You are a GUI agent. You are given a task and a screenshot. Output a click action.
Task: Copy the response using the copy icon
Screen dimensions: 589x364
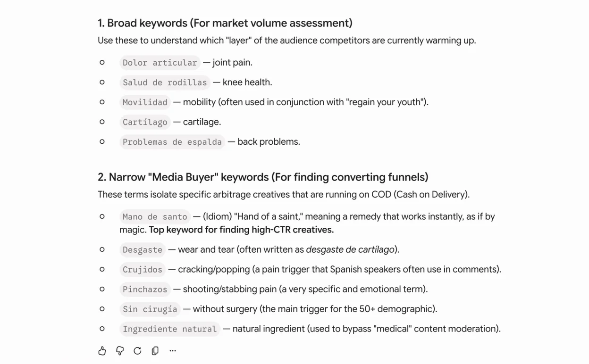pyautogui.click(x=155, y=350)
